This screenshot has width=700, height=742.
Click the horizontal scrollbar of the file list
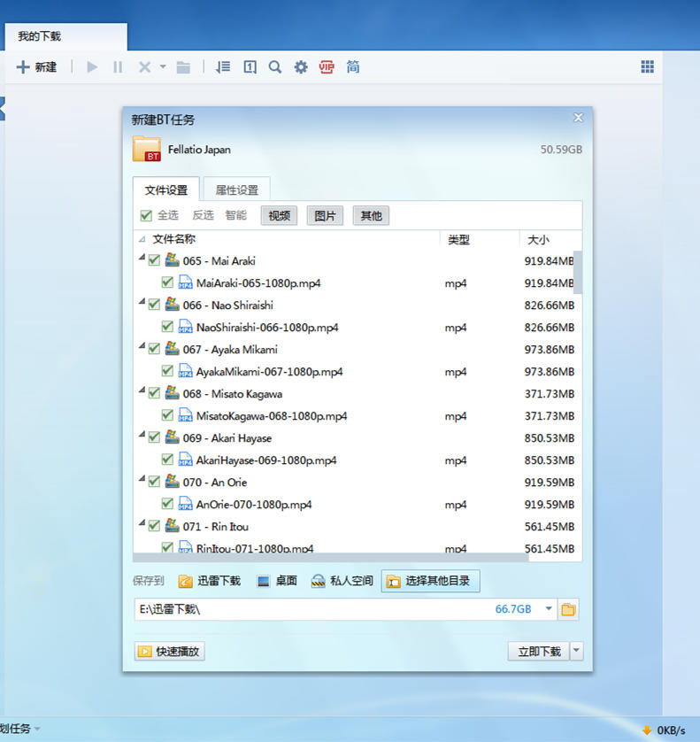click(x=331, y=557)
